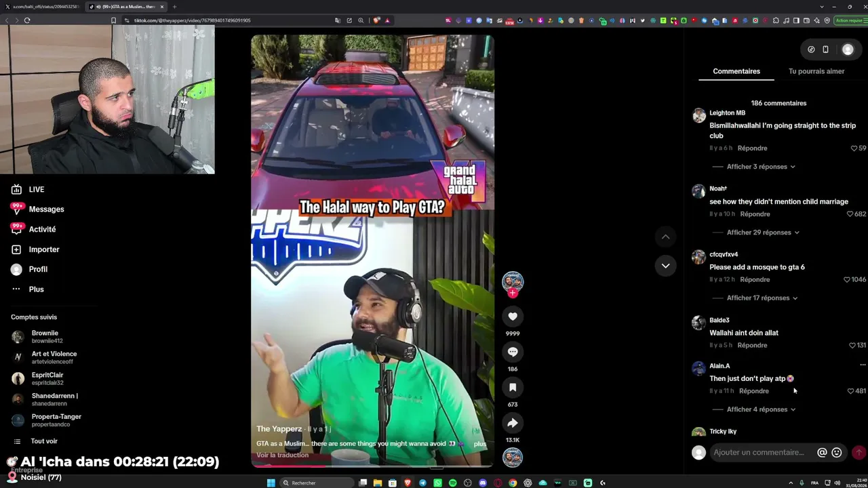The image size is (868, 488).
Task: Open followed account EspritClair
Action: [47, 378]
